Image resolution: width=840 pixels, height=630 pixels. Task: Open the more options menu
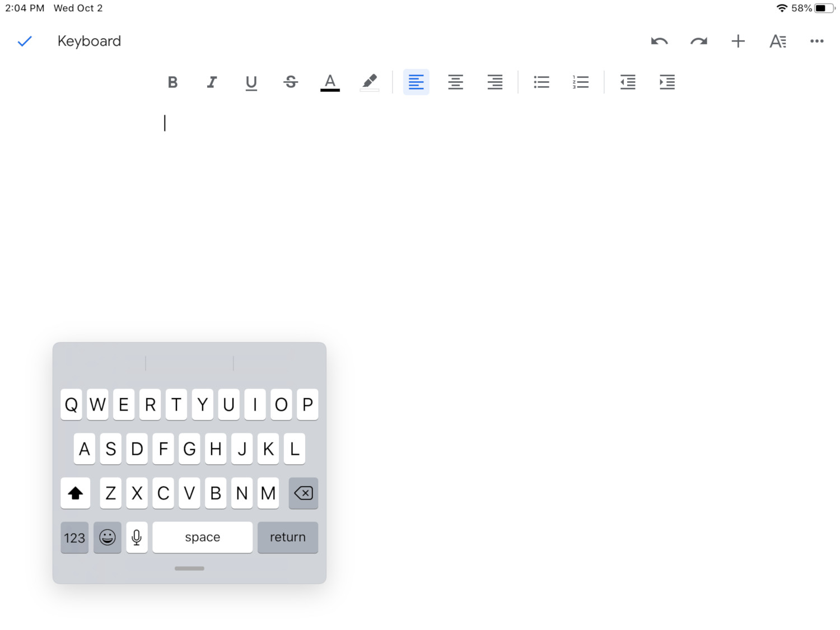coord(816,41)
